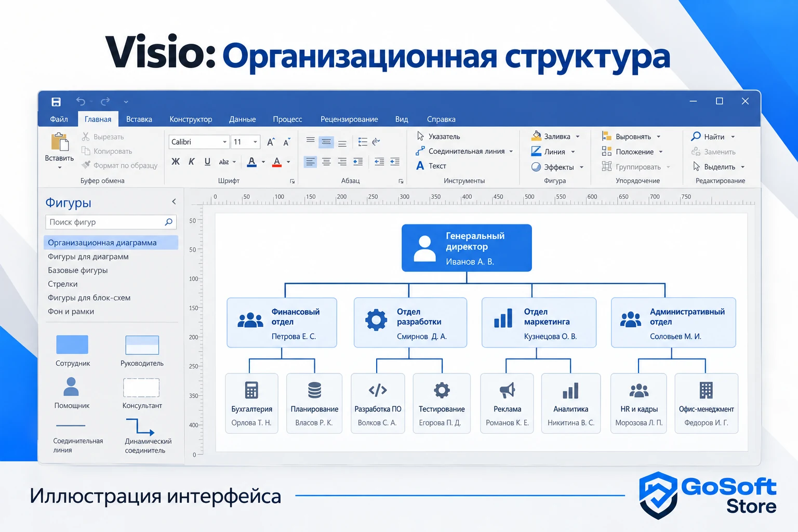This screenshot has width=798, height=532.
Task: Switch to the Вставка tab
Action: point(139,119)
